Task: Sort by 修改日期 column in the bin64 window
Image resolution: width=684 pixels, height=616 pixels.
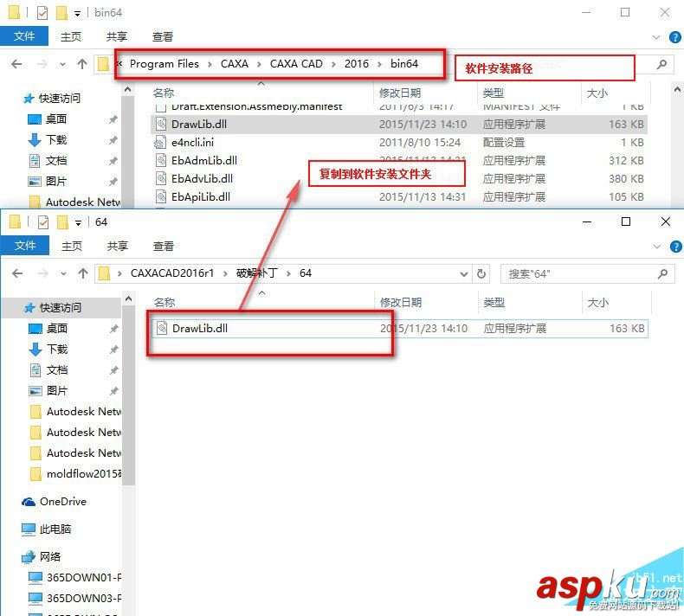Action: [x=400, y=93]
